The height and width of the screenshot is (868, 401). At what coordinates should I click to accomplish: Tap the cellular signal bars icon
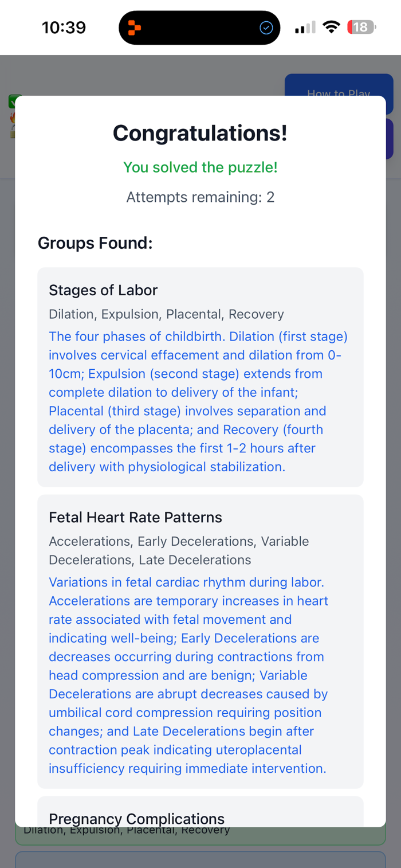pyautogui.click(x=305, y=28)
